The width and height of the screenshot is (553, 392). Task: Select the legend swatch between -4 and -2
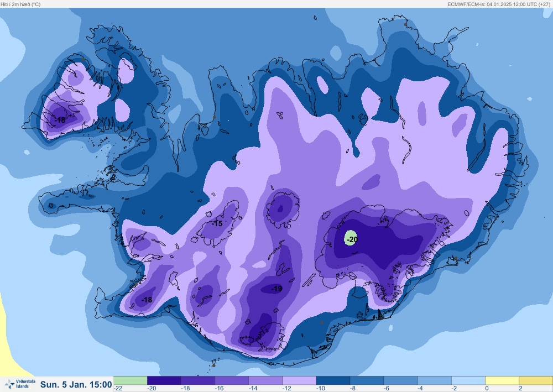coord(435,380)
